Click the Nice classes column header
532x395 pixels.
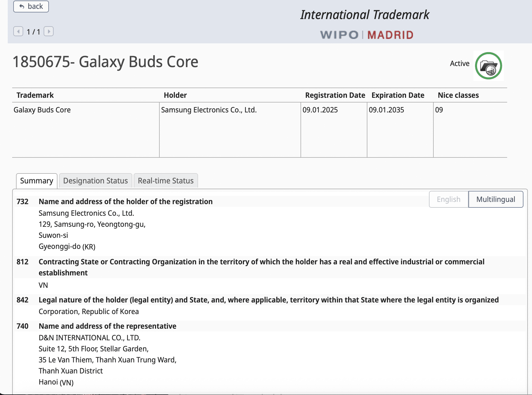tap(458, 95)
